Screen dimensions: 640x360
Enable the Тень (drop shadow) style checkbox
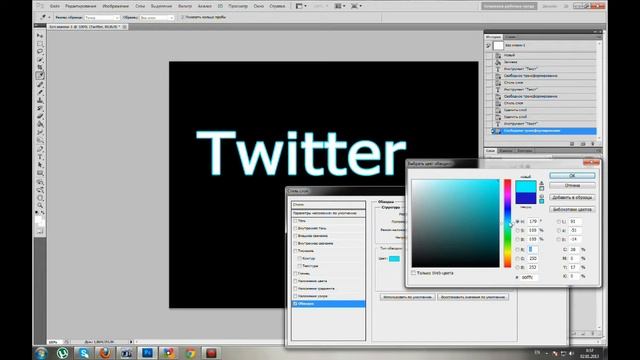coord(295,221)
